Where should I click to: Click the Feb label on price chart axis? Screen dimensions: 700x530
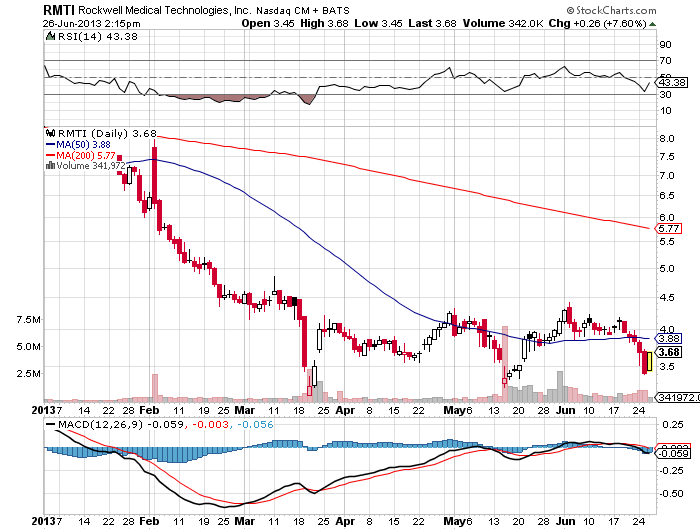pyautogui.click(x=149, y=410)
